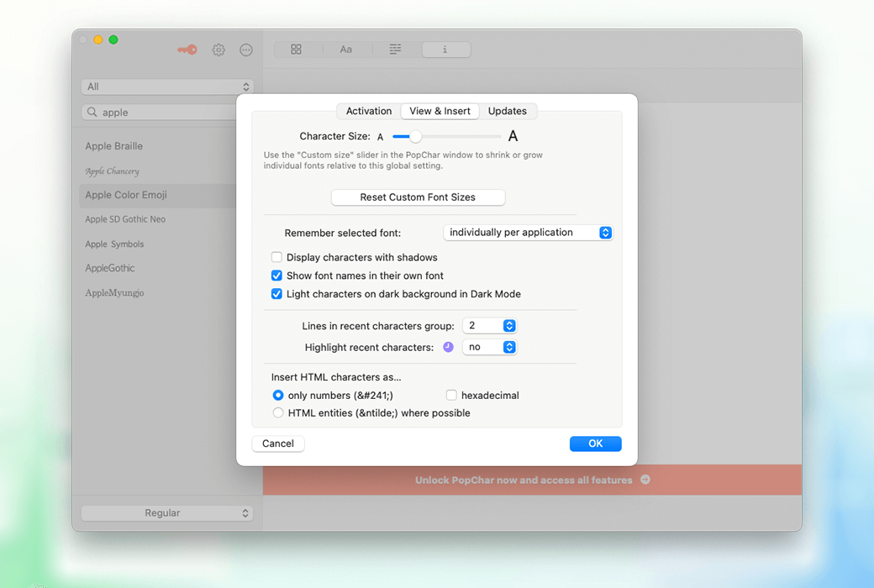Screen dimensions: 874x588
Task: Switch to the Activation tab
Action: (x=369, y=111)
